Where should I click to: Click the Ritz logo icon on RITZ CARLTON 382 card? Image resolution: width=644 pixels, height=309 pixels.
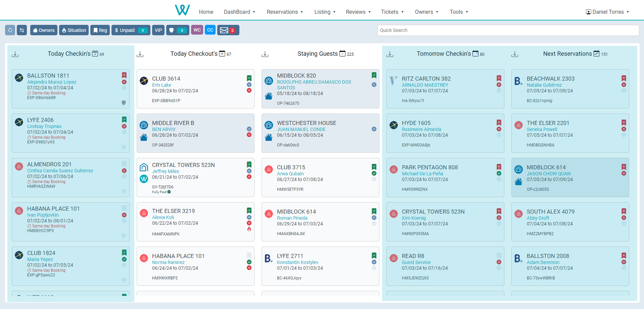(394, 81)
